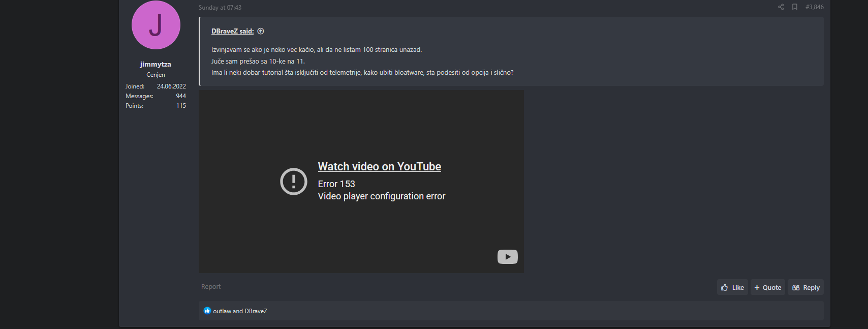Screen dimensions: 868x329
Task: Open the 'DBraveZ said:' quote link
Action: tap(232, 31)
